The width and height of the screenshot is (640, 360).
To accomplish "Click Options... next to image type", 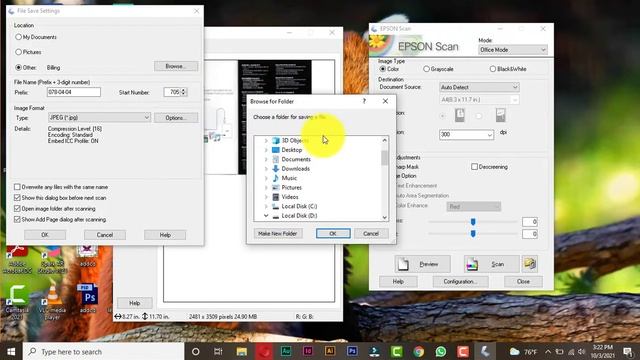I will click(x=176, y=118).
